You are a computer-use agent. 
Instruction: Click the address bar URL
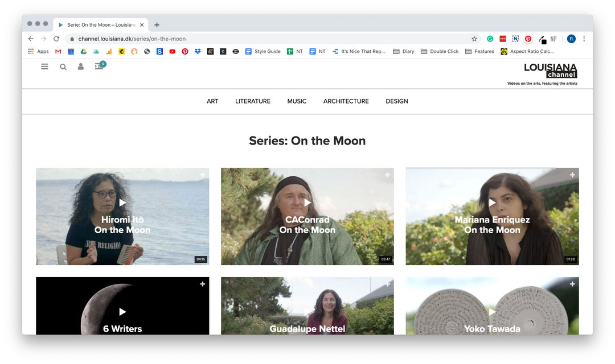pyautogui.click(x=132, y=39)
